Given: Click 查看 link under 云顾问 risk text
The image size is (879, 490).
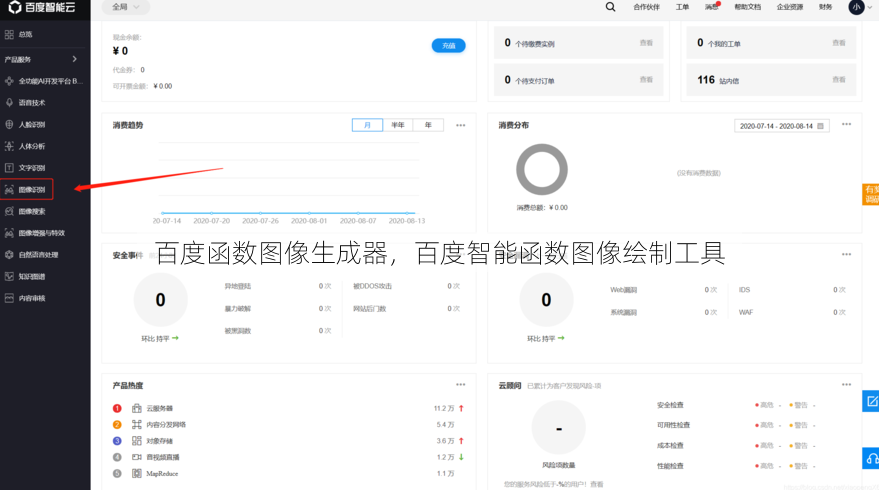Looking at the screenshot, I should [596, 484].
